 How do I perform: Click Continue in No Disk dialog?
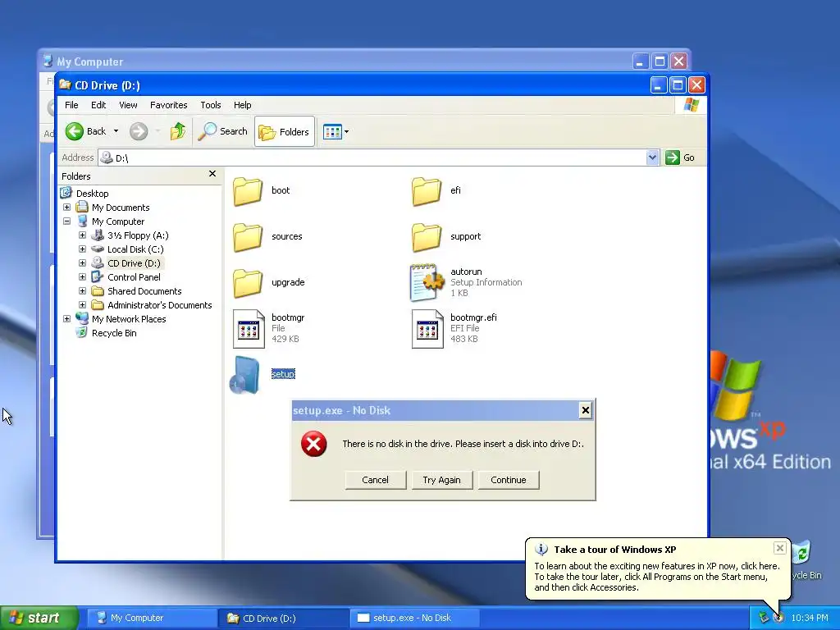coord(509,480)
